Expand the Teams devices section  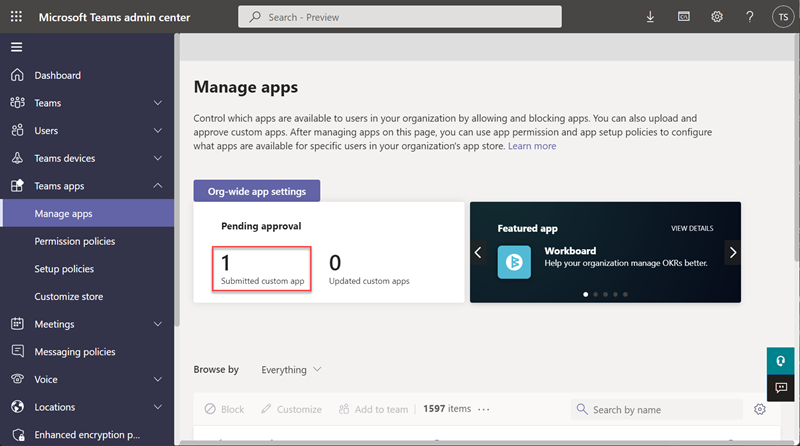coord(158,158)
